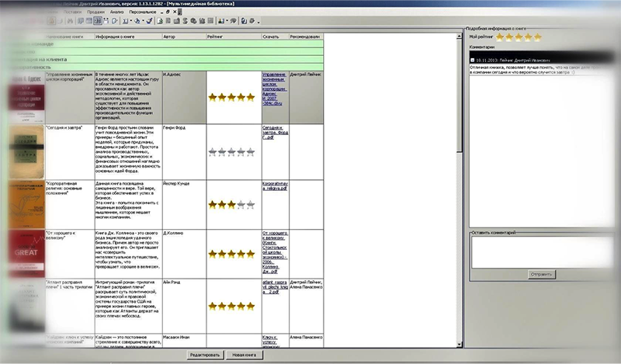Click the vertical scrollbar thumb of book table

click(x=459, y=95)
